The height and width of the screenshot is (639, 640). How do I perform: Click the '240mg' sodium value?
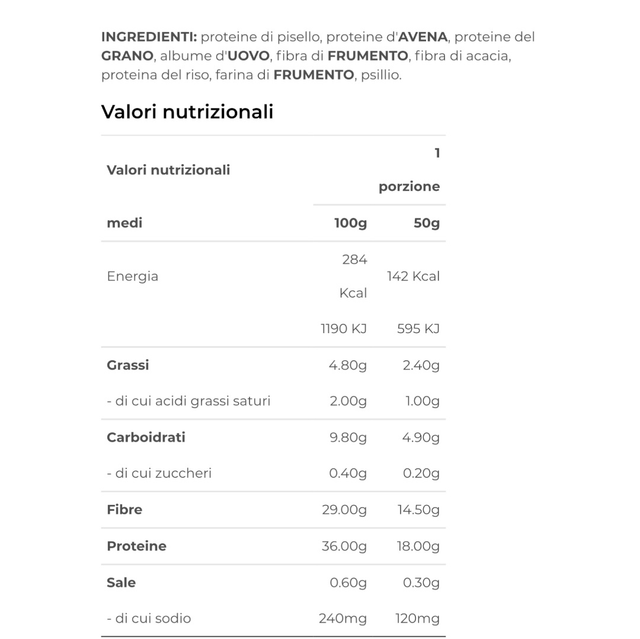(341, 619)
